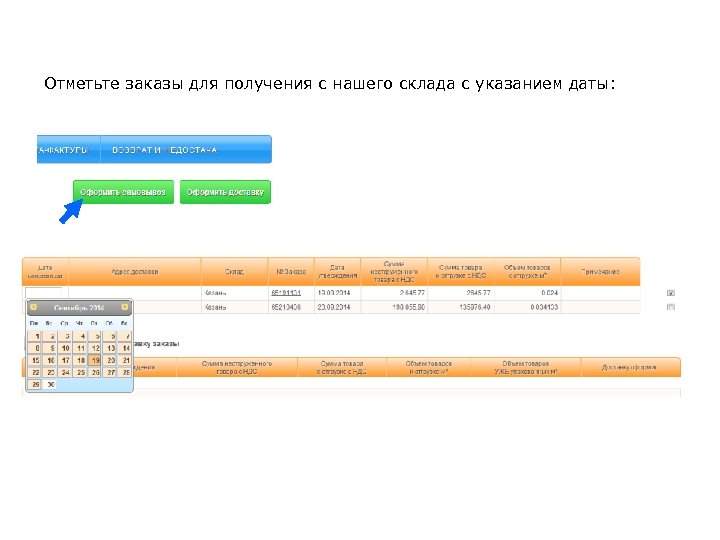Pick day 29 in the date picker
The image size is (720, 540).
tap(34, 384)
